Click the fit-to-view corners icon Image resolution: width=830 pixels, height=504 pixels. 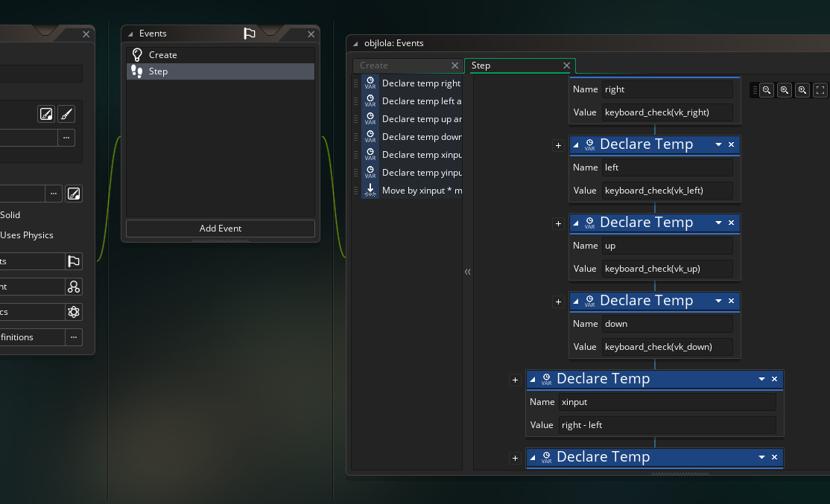(820, 90)
